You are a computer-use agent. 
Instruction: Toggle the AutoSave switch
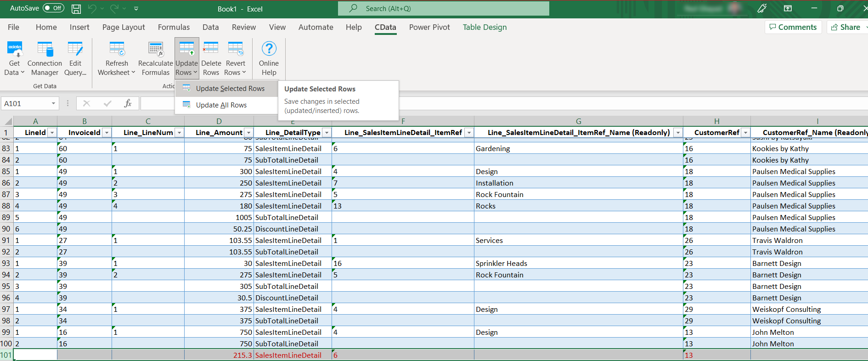(x=53, y=8)
